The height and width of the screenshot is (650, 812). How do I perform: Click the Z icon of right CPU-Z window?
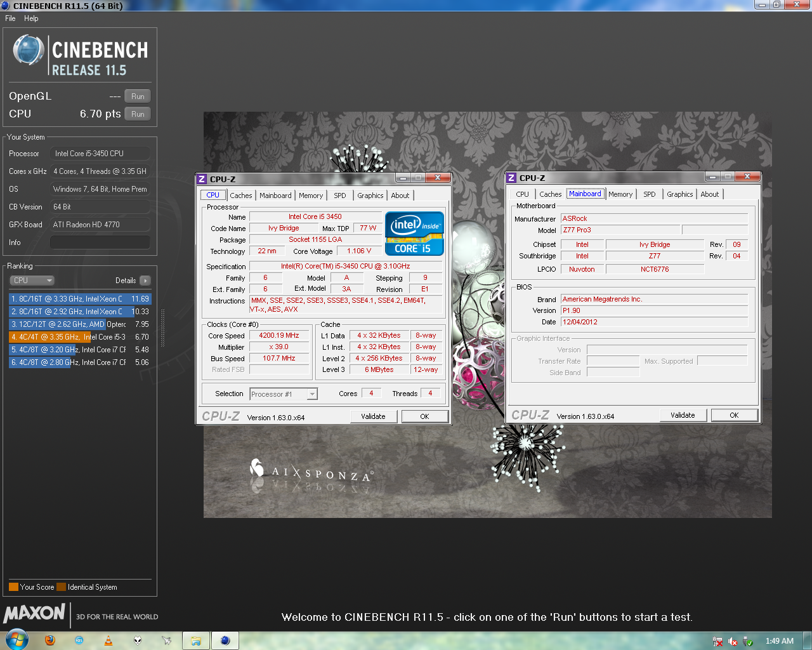click(x=511, y=178)
